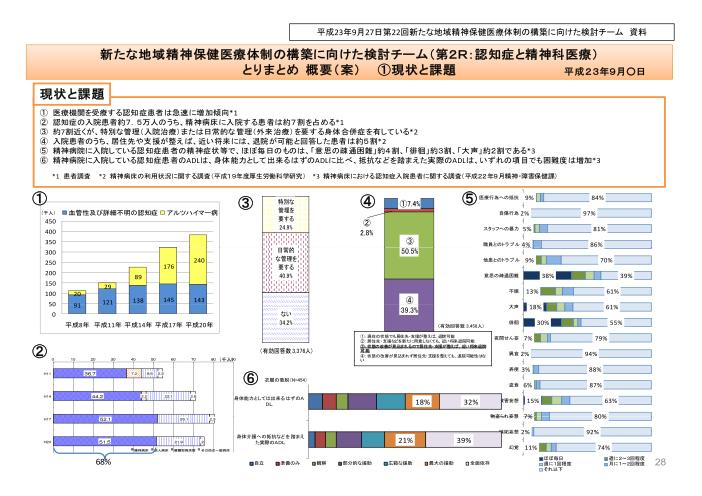Click the 現状と課題 section heading
The image size is (702, 496).
(72, 94)
